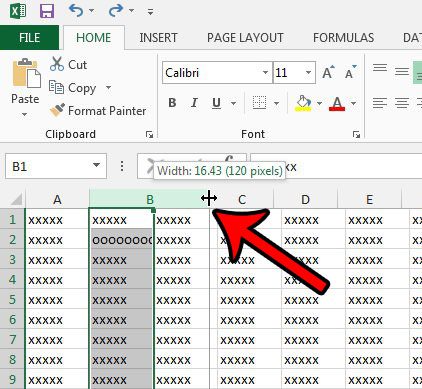Open the FORMULAS tab
This screenshot has width=422, height=389.
tap(343, 38)
